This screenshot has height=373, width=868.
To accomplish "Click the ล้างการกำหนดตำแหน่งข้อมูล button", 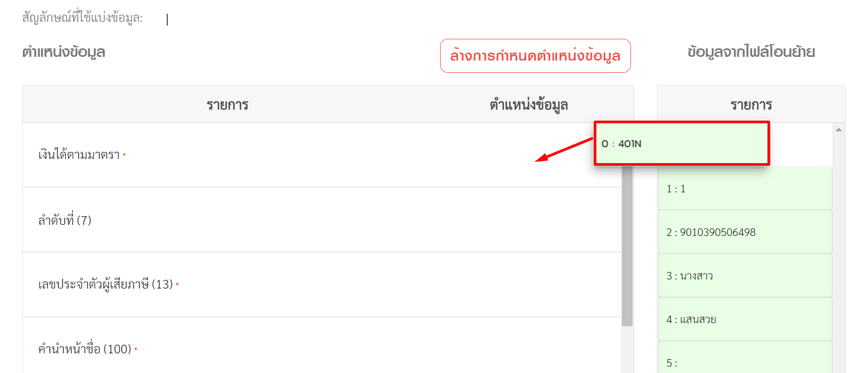I will point(535,56).
